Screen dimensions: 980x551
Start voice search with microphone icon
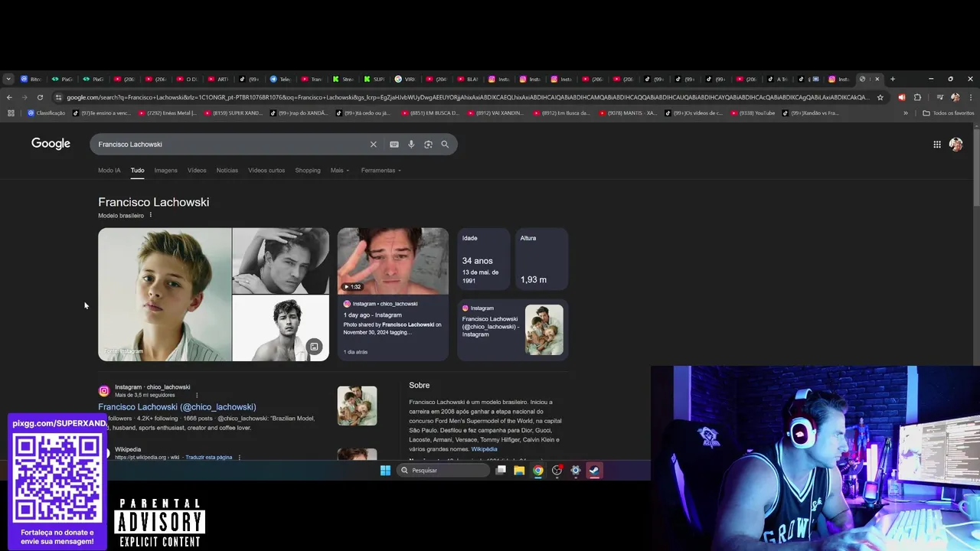click(411, 144)
